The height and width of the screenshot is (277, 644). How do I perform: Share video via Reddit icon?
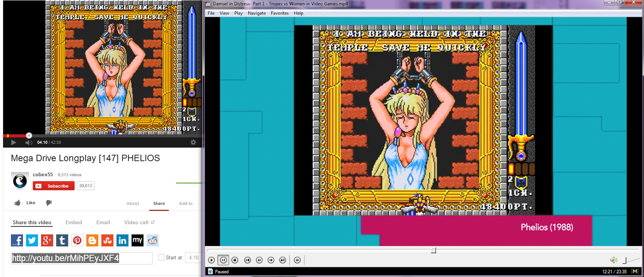(x=153, y=241)
